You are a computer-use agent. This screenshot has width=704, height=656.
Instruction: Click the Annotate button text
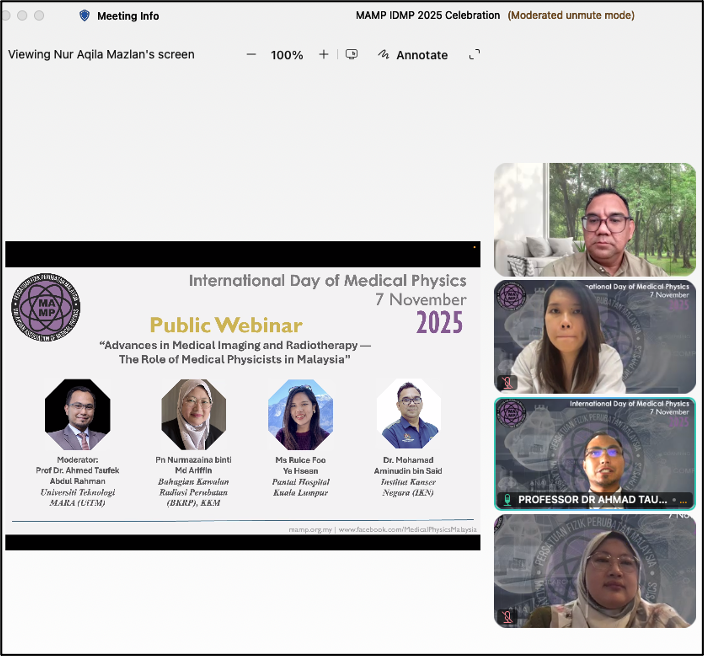[422, 55]
